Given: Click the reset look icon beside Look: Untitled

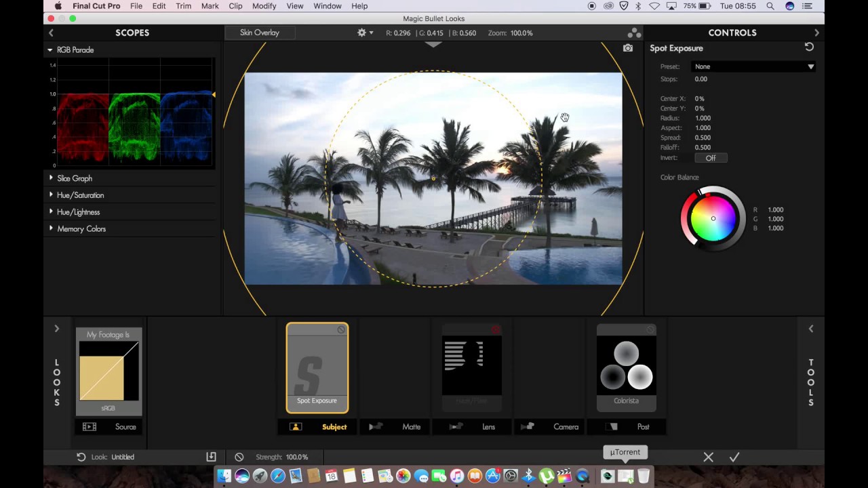Looking at the screenshot, I should [x=81, y=457].
